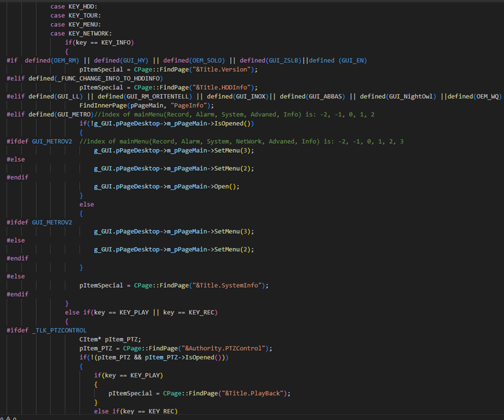Screen dimensions: 504x420
Task: Click the macro name "GUI_HY"
Action: coord(133,61)
